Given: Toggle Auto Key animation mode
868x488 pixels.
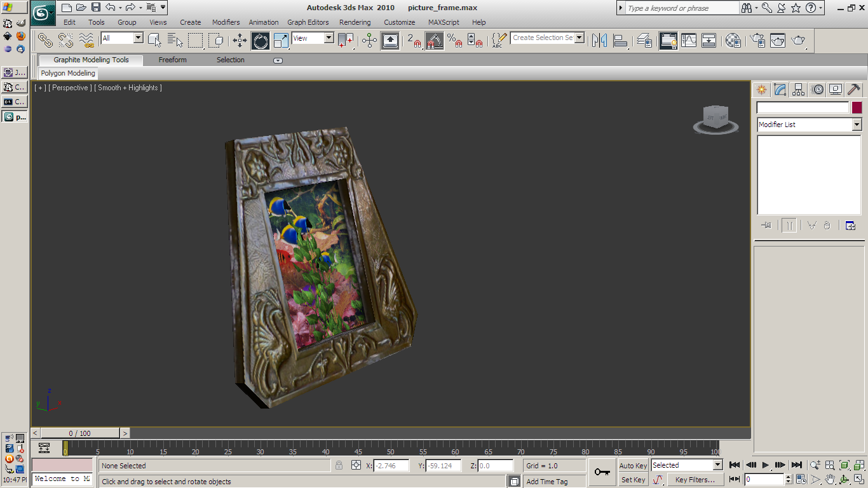Looking at the screenshot, I should (633, 466).
